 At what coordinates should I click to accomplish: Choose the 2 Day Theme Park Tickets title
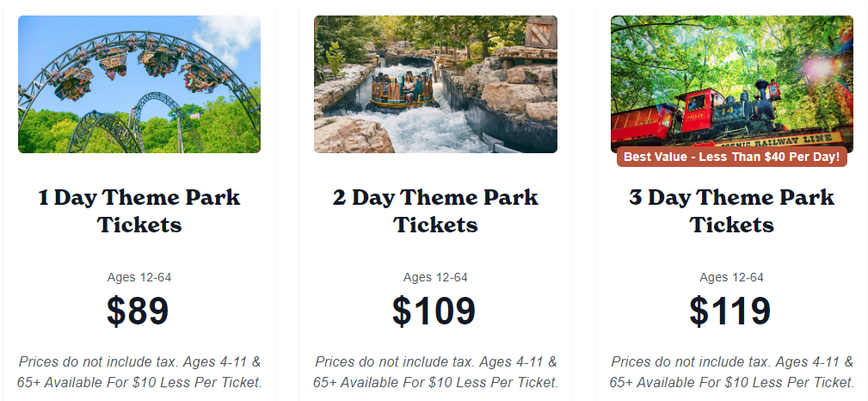435,211
